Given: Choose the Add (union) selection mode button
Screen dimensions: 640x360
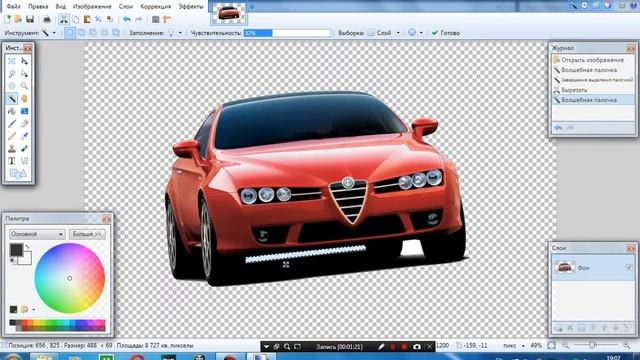Looking at the screenshot, I should (82, 33).
